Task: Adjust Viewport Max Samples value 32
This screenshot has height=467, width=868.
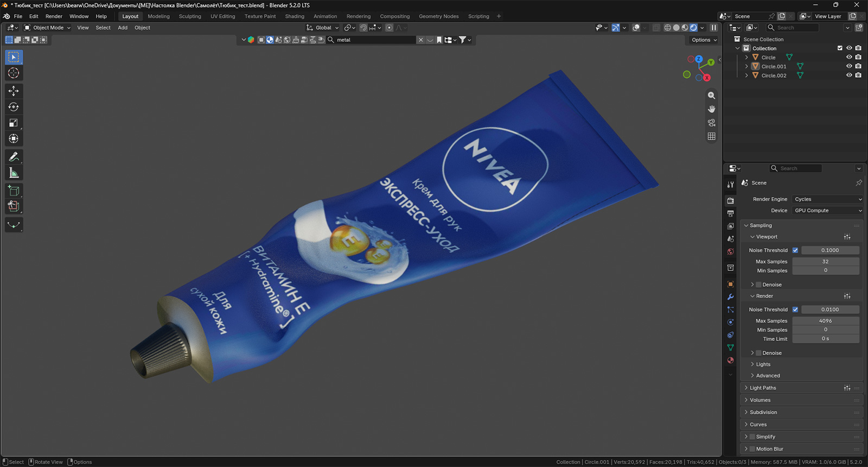Action: click(826, 262)
